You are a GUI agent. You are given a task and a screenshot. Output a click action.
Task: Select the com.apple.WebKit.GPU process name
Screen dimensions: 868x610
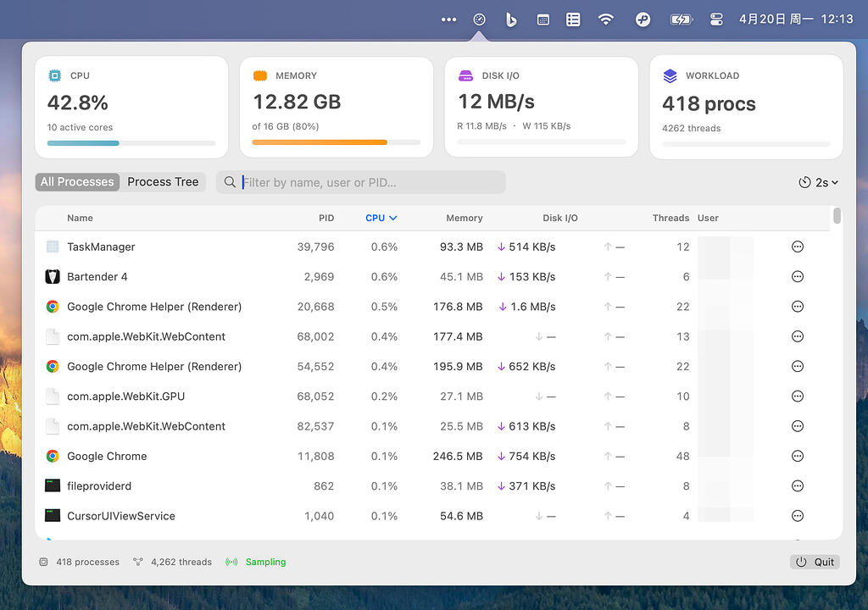coord(125,396)
